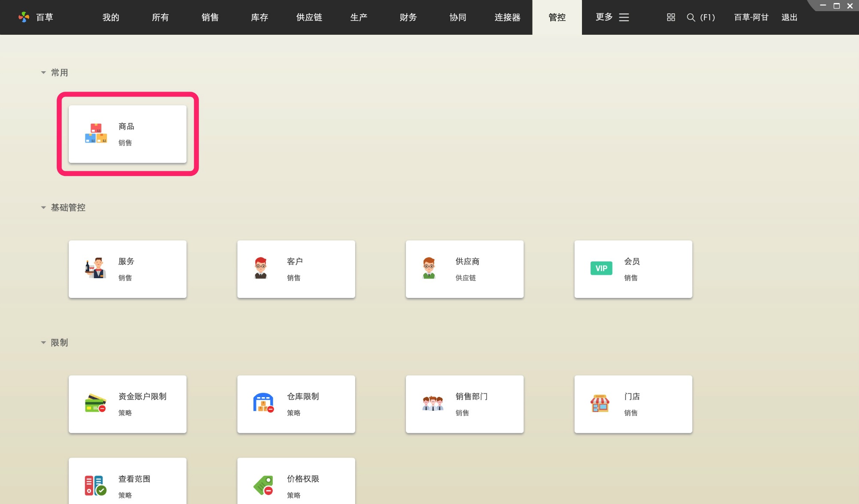Click the grid view icon in top bar
The height and width of the screenshot is (504, 859).
tap(671, 17)
